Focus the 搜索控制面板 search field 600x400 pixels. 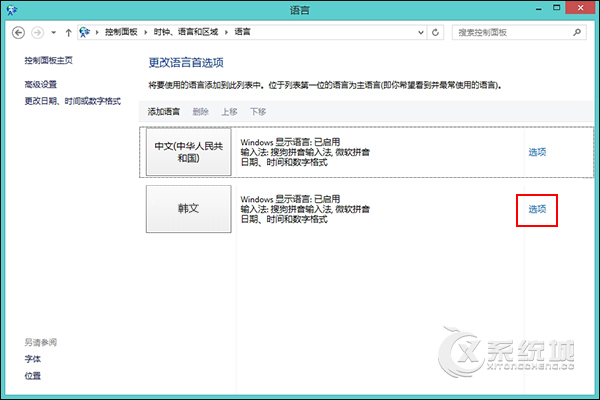tap(519, 33)
